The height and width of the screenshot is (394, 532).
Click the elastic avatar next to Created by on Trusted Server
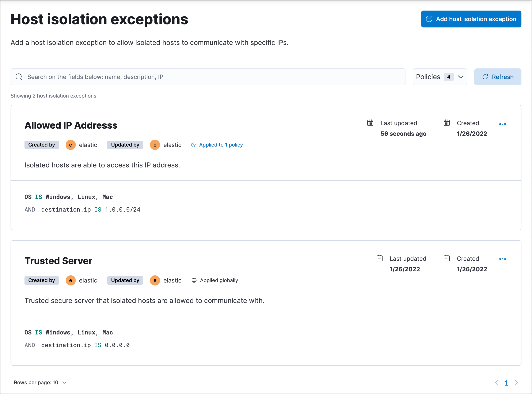[71, 280]
